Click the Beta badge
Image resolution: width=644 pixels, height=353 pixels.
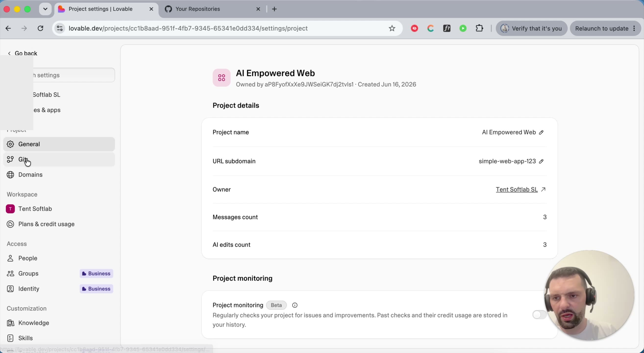click(276, 305)
